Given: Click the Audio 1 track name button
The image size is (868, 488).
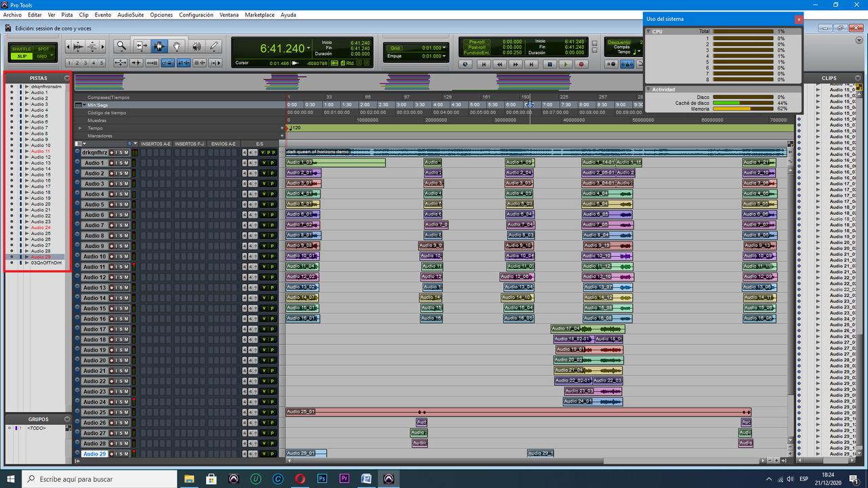Looking at the screenshot, I should (x=94, y=163).
